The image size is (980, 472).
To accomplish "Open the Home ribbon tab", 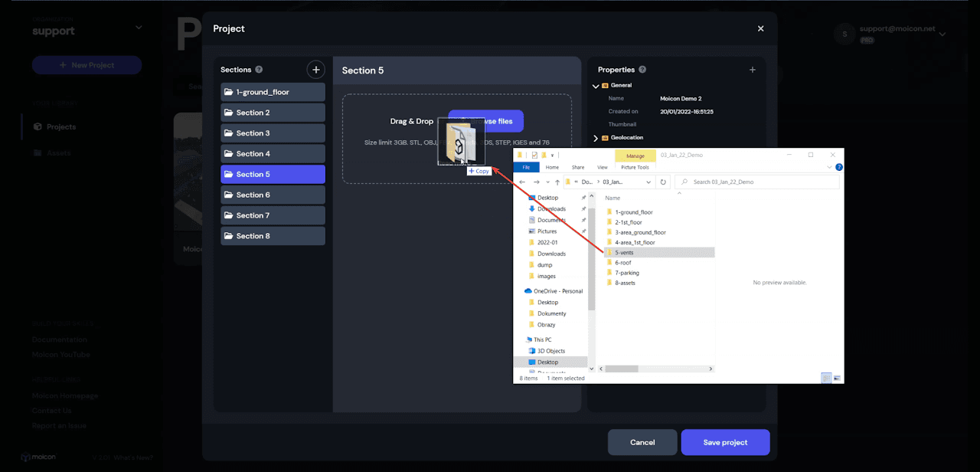I will click(552, 167).
